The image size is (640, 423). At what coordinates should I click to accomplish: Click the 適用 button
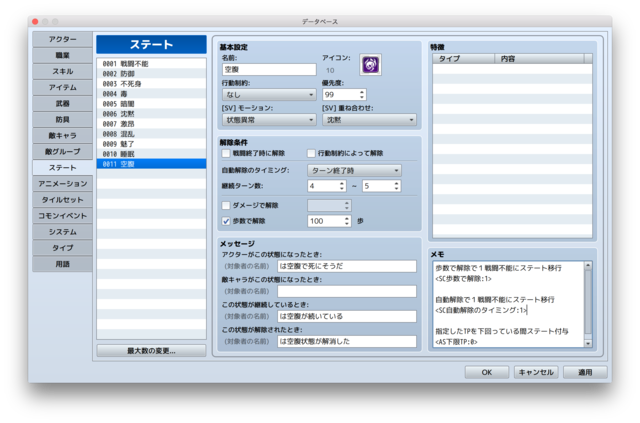click(x=585, y=372)
